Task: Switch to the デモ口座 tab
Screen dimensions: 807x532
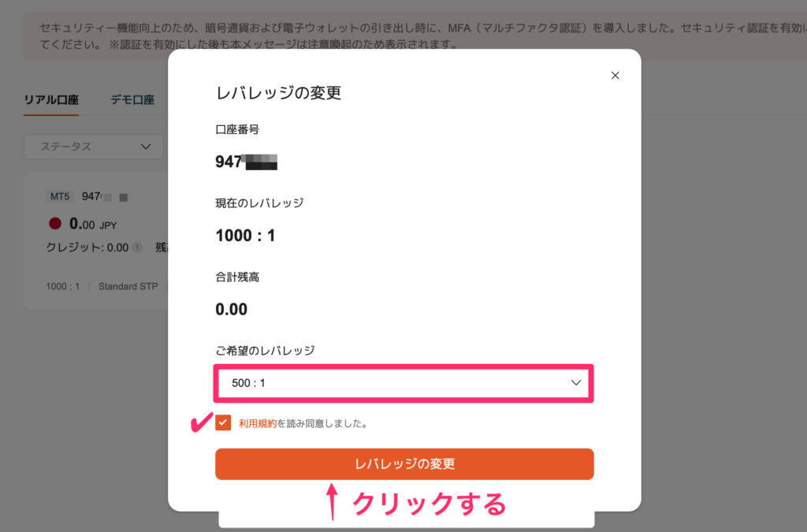Action: click(x=132, y=100)
